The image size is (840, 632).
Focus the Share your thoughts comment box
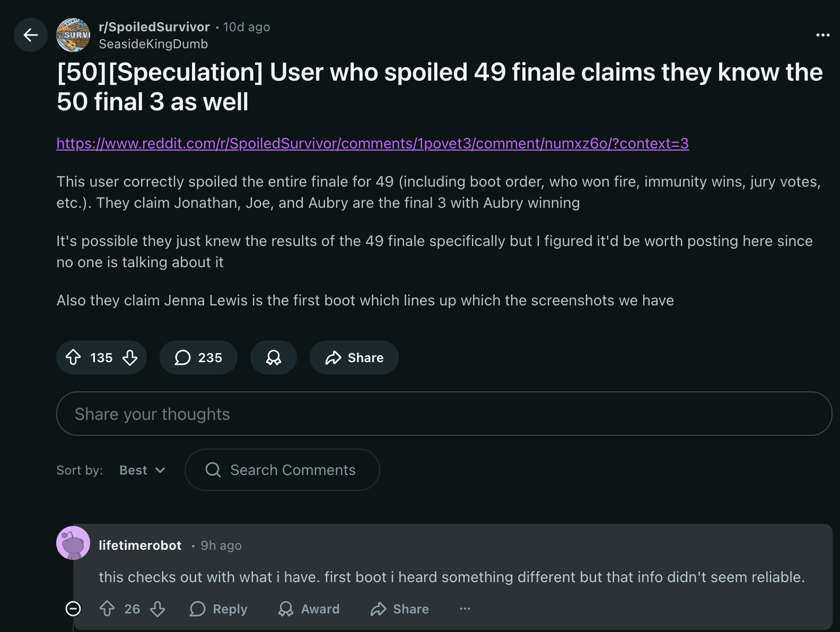coord(444,414)
